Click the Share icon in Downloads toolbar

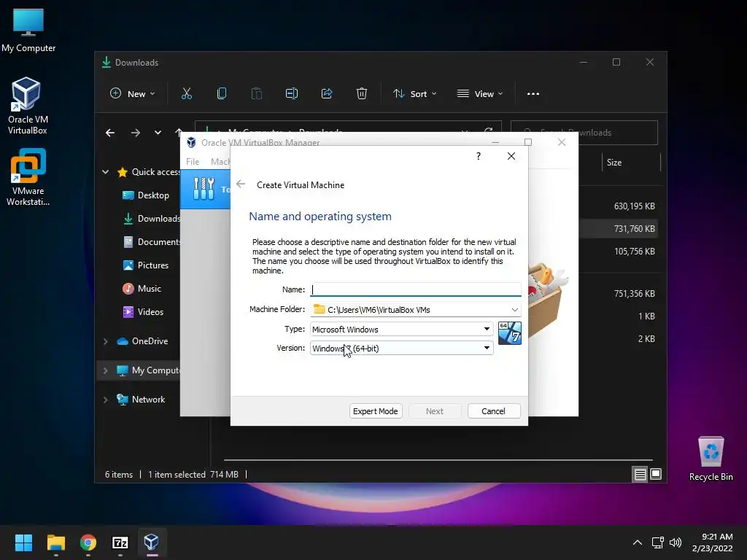[327, 94]
